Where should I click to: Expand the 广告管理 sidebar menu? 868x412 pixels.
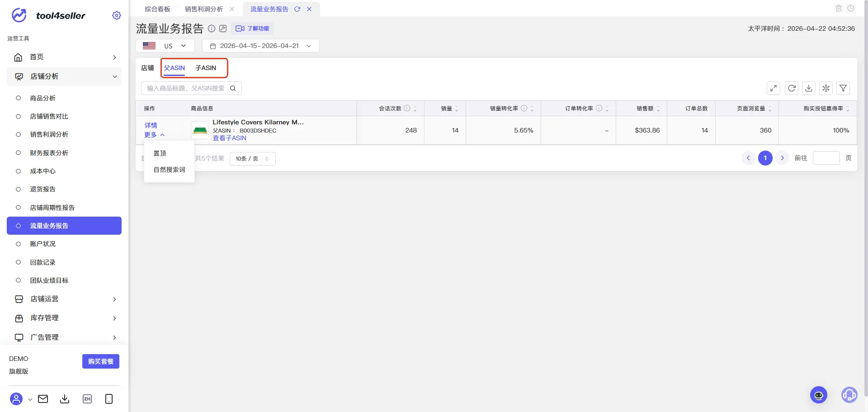[x=64, y=337]
